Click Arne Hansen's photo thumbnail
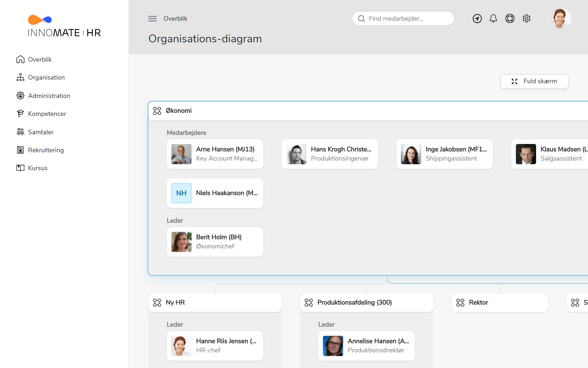588x368 pixels. (x=181, y=154)
